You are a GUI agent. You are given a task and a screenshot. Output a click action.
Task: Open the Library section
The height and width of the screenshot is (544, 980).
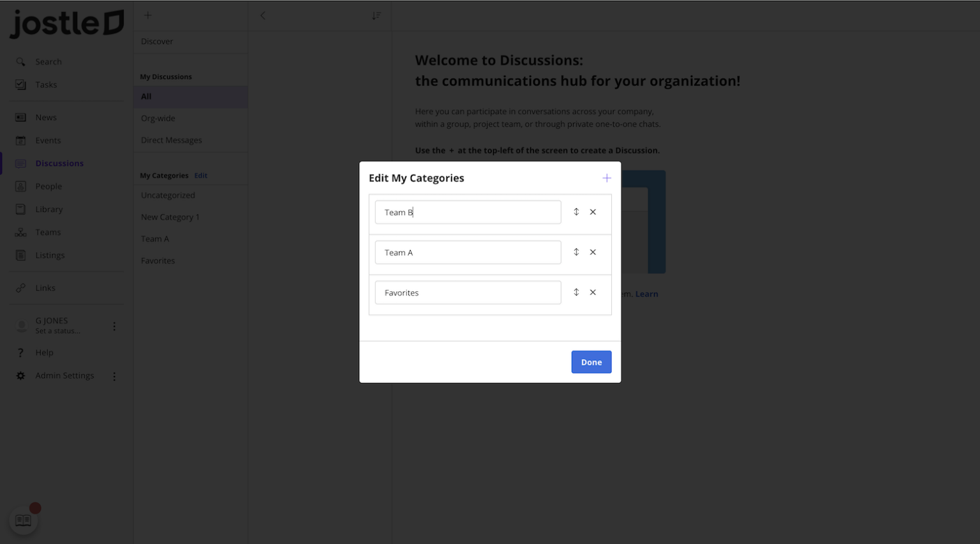pos(48,209)
